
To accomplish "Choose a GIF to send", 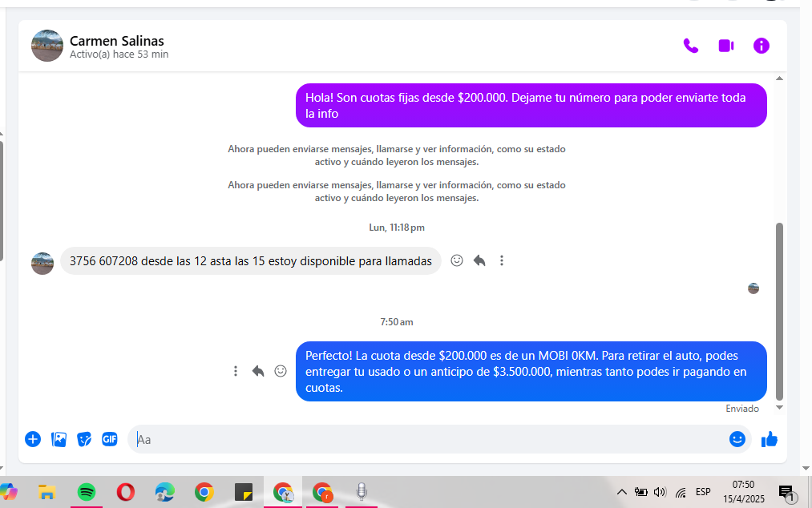I will pos(109,439).
